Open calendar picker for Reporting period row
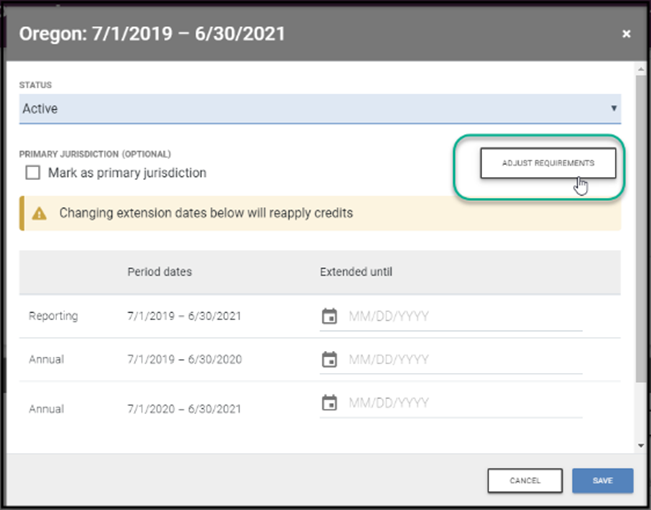The image size is (651, 510). (x=329, y=316)
